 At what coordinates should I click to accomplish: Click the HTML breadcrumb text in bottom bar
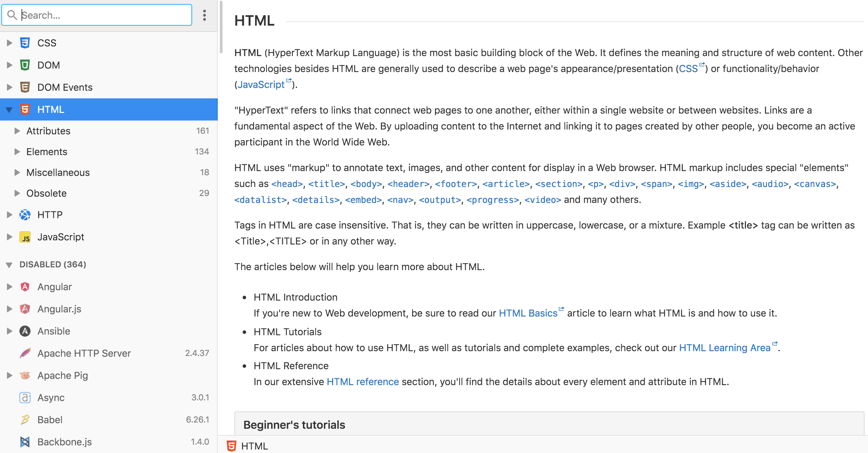tap(254, 446)
